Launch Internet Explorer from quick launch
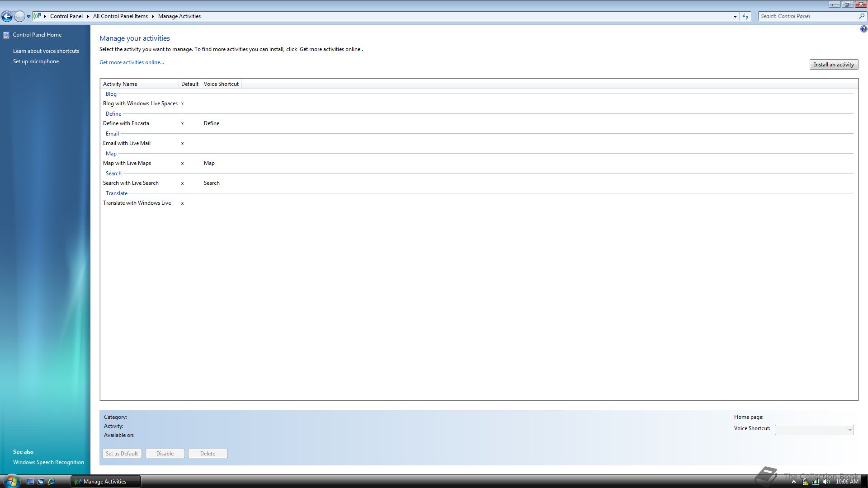The height and width of the screenshot is (488, 868). [51, 482]
